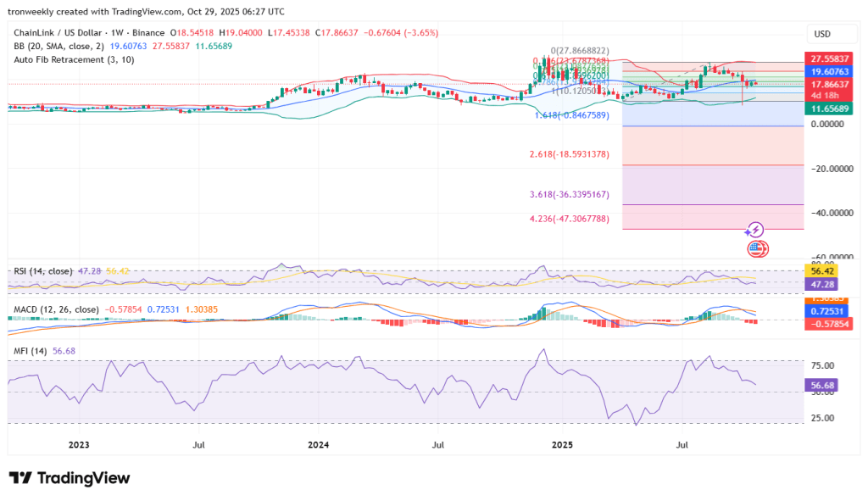Click the 4d 18h bar countdown label

coord(825,95)
